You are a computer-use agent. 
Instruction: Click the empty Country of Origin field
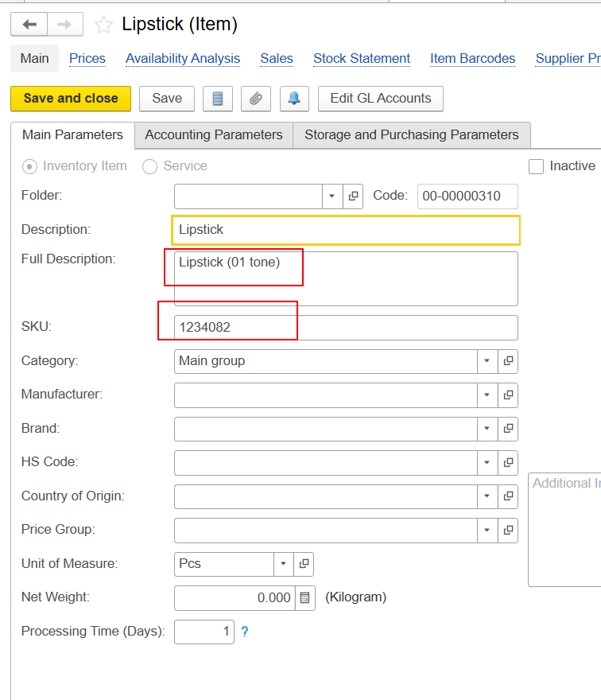click(326, 496)
